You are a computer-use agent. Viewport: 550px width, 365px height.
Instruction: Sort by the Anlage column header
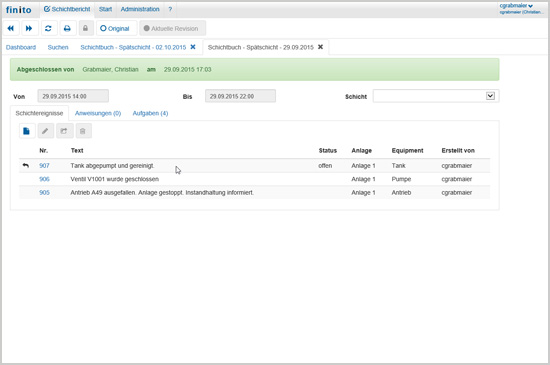[361, 151]
